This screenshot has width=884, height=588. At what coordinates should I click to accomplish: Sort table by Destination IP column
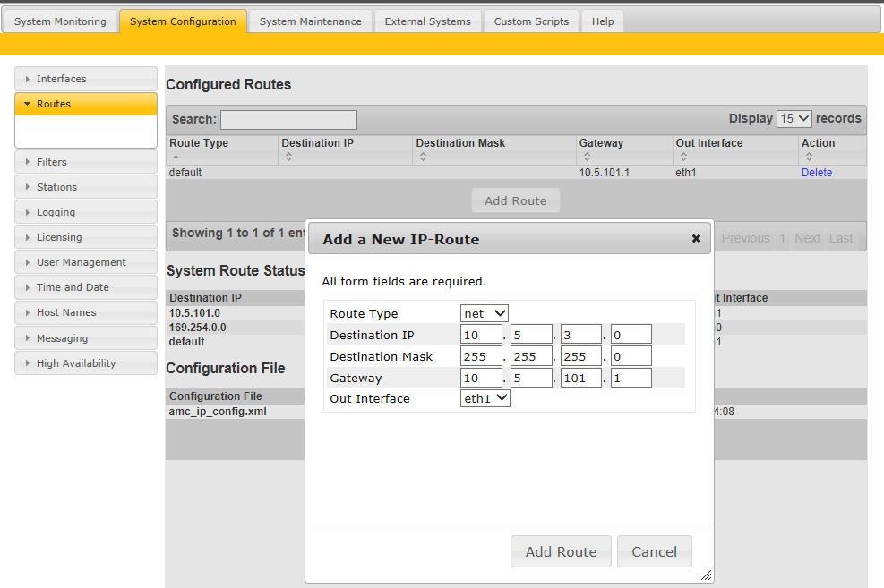click(345, 149)
